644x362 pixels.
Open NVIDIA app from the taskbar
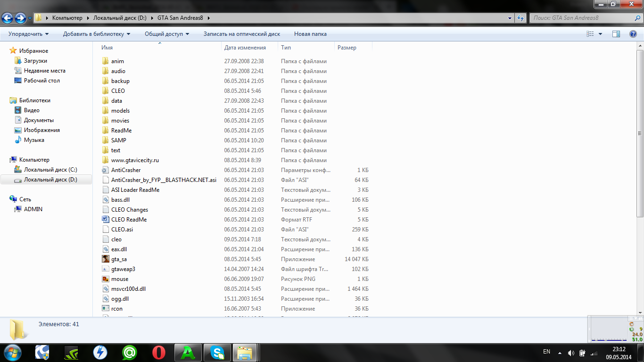(71, 353)
